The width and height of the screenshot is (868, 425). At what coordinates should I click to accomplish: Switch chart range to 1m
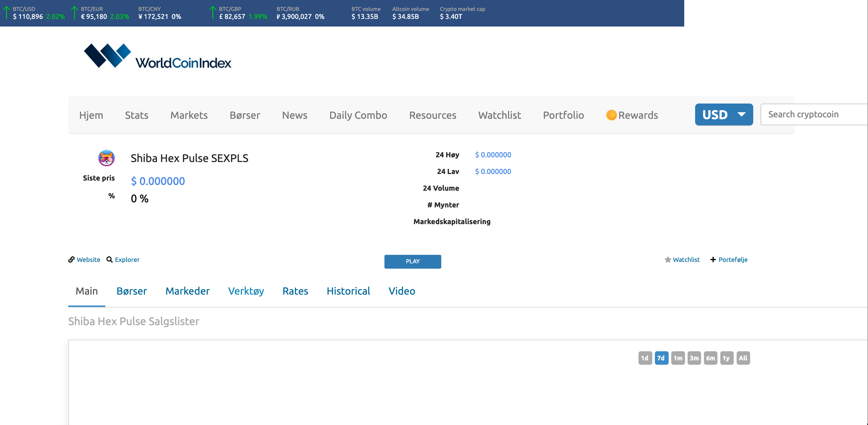678,358
